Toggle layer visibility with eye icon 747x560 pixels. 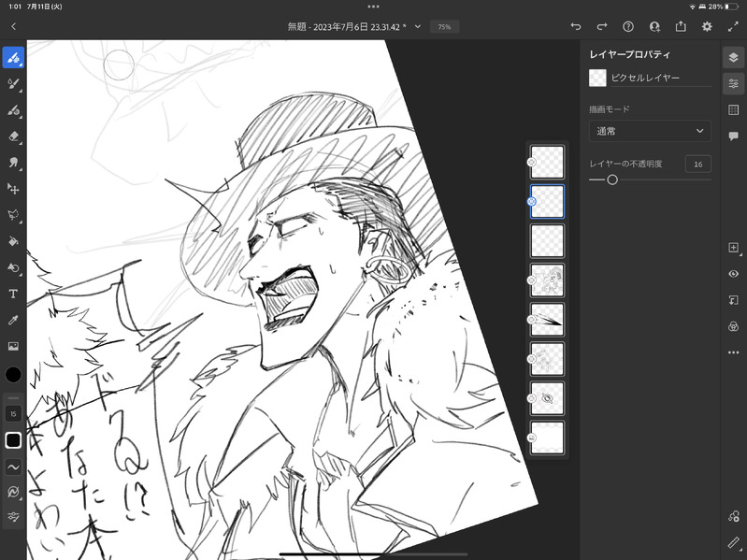tap(734, 274)
